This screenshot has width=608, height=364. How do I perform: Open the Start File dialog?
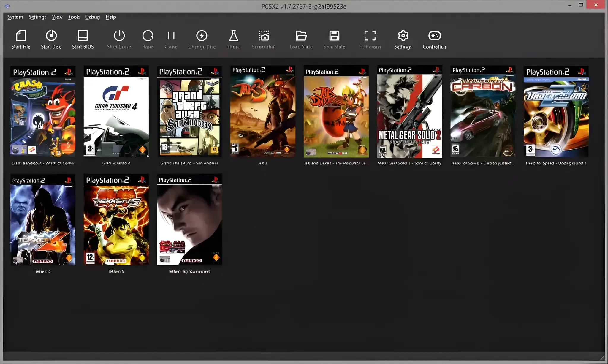coord(21,39)
